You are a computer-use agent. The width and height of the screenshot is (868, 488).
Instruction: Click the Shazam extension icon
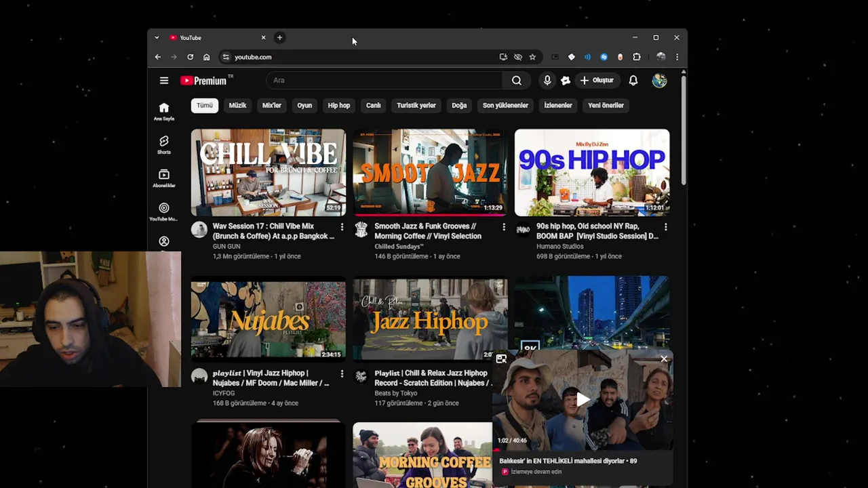click(x=604, y=57)
